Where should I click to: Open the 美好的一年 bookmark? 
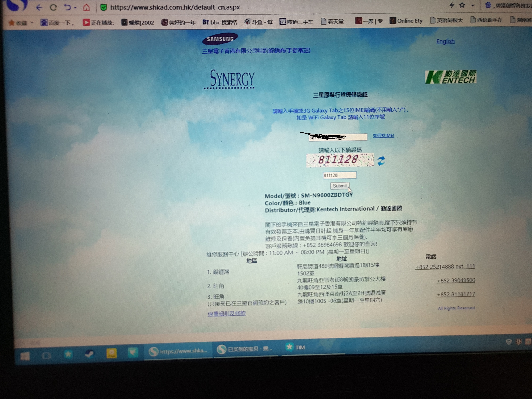coord(178,22)
